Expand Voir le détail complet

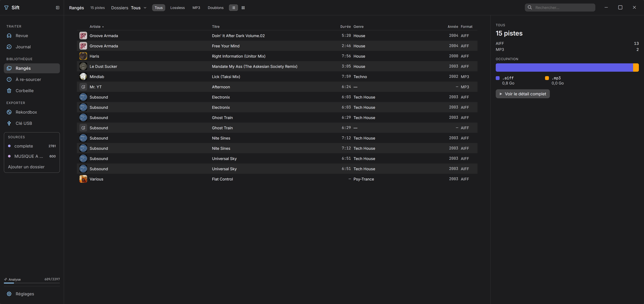523,94
